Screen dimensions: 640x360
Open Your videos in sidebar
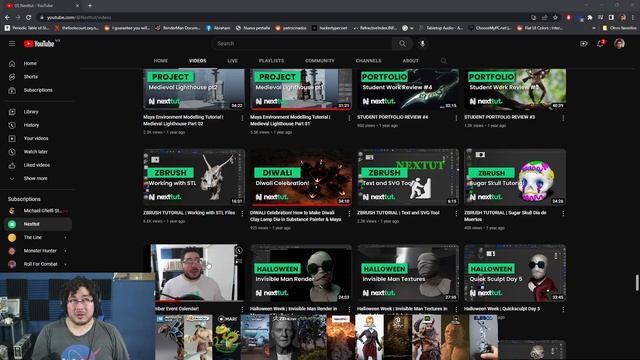point(37,138)
